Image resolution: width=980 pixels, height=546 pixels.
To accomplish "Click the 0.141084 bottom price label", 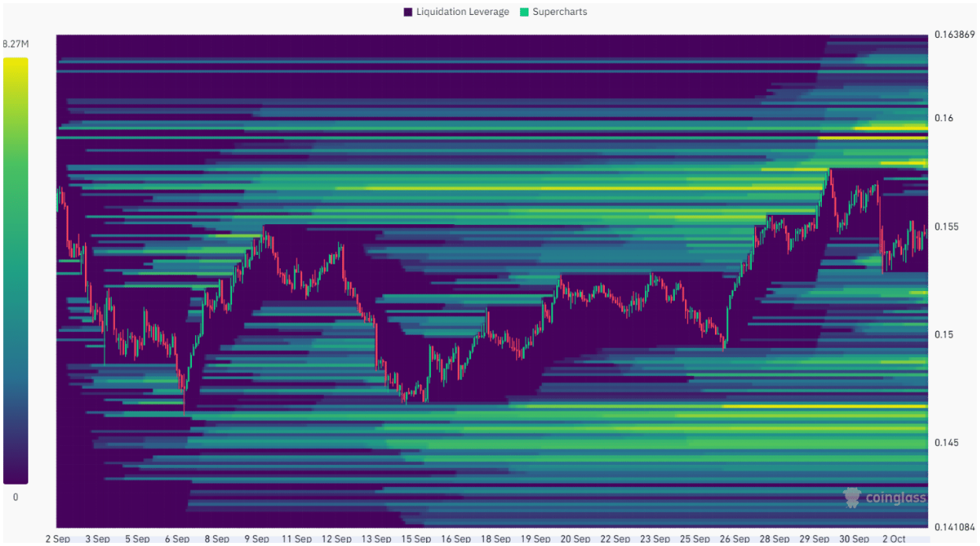I will click(954, 527).
